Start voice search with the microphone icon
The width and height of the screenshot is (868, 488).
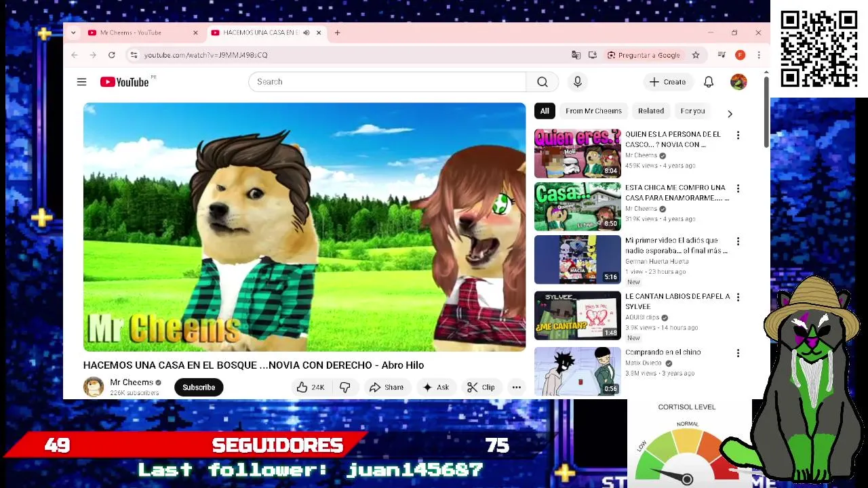click(x=577, y=82)
